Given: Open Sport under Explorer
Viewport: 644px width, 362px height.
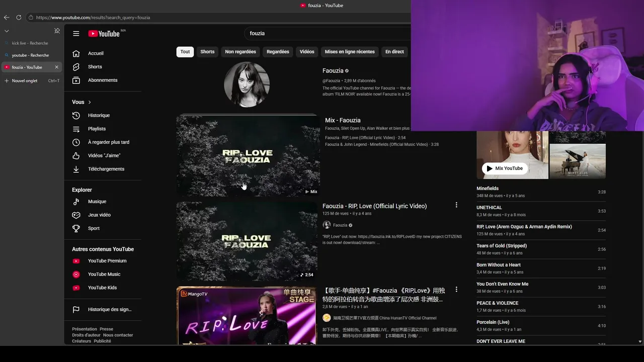Looking at the screenshot, I should coord(94,228).
